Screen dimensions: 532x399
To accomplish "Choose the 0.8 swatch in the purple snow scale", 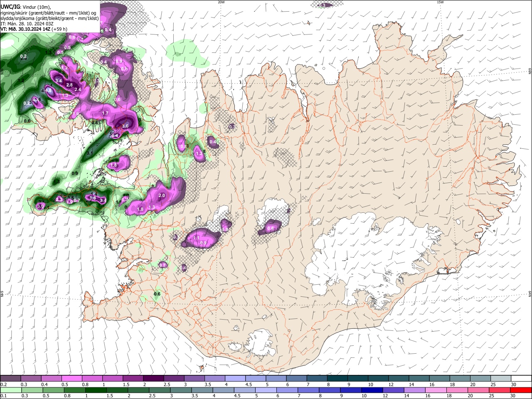I will click(x=92, y=379).
